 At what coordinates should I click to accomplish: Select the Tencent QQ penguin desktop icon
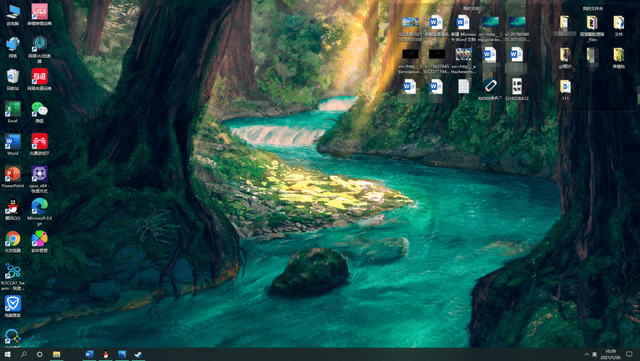tap(13, 209)
